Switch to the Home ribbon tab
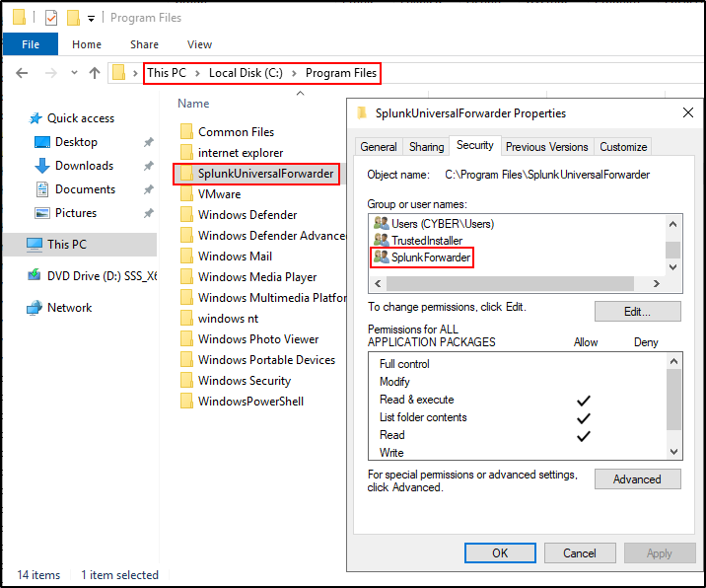The image size is (706, 588). click(87, 44)
